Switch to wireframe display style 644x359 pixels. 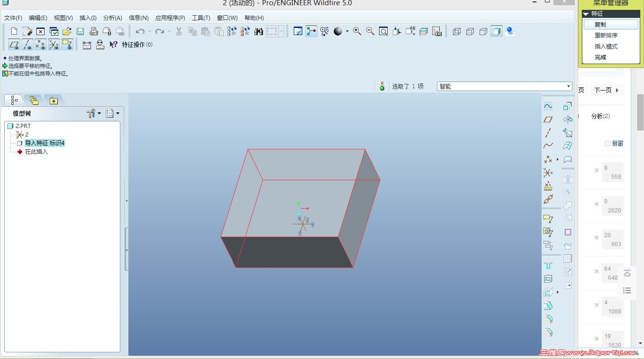(457, 31)
